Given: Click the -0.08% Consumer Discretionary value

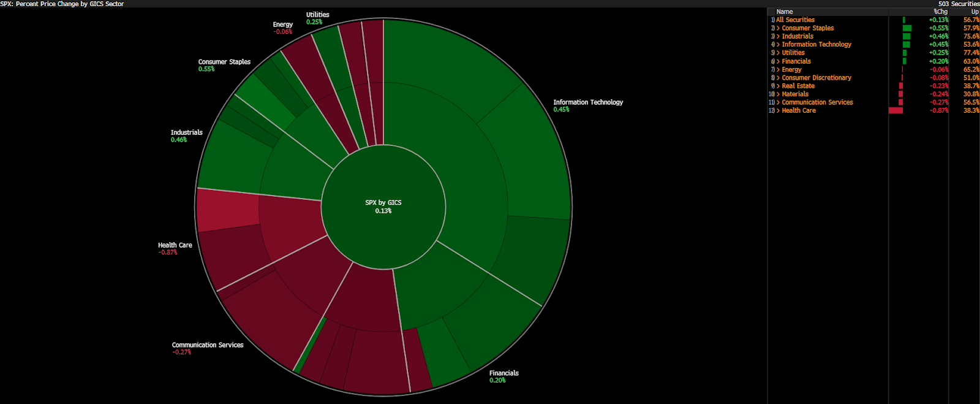Looking at the screenshot, I should pyautogui.click(x=939, y=78).
